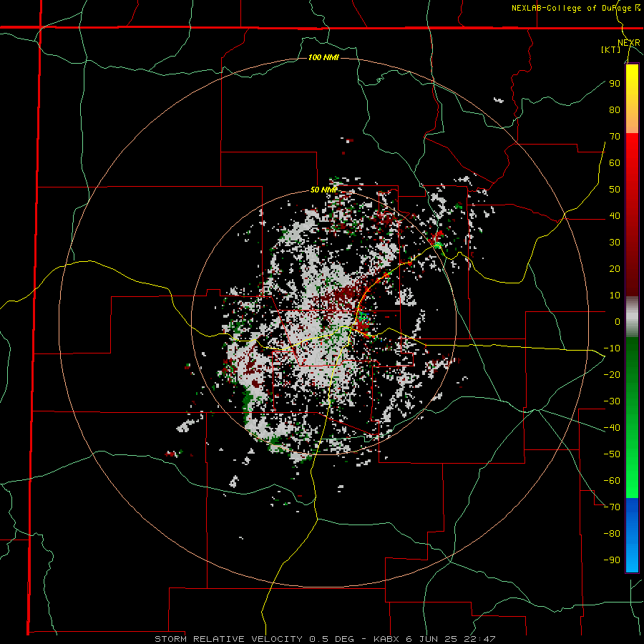
Task: Click the -50 value on velocity scale
Action: coord(612,454)
